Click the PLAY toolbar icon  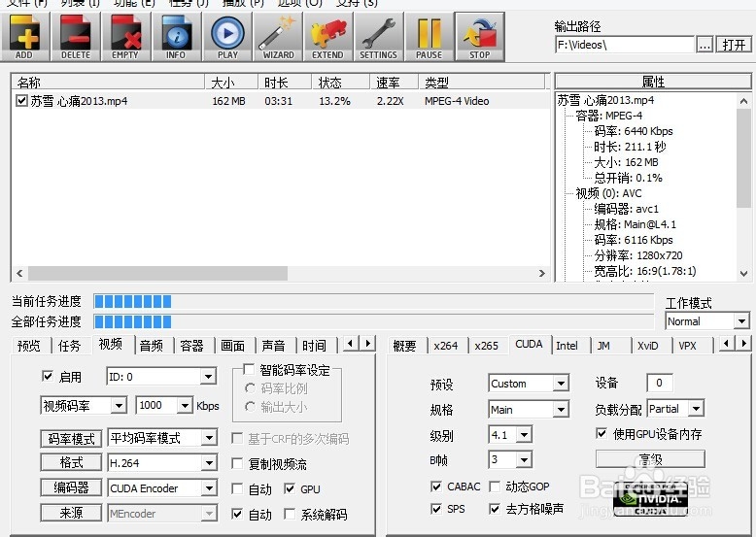point(227,37)
